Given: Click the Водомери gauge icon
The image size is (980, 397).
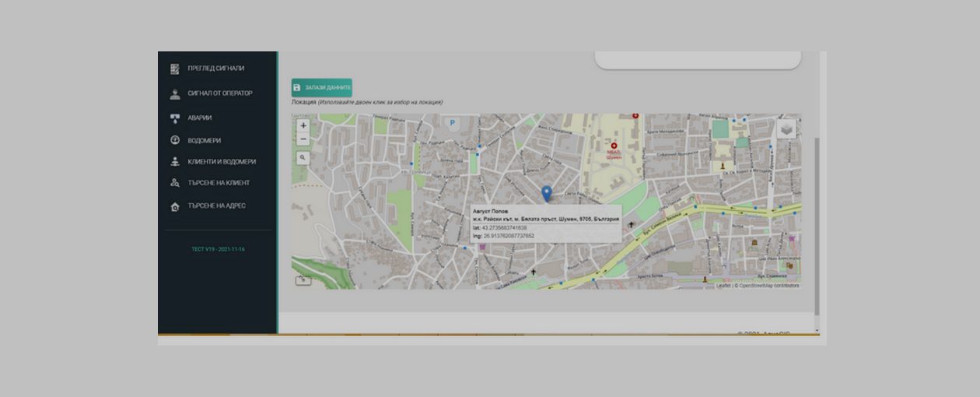Looking at the screenshot, I should (175, 140).
